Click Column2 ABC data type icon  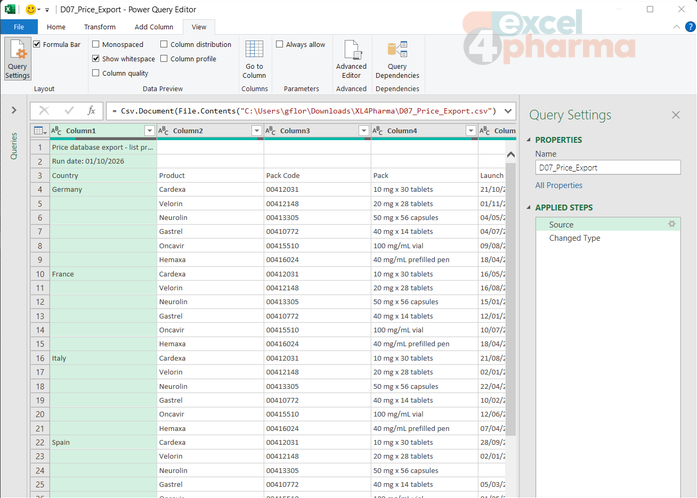tap(163, 131)
